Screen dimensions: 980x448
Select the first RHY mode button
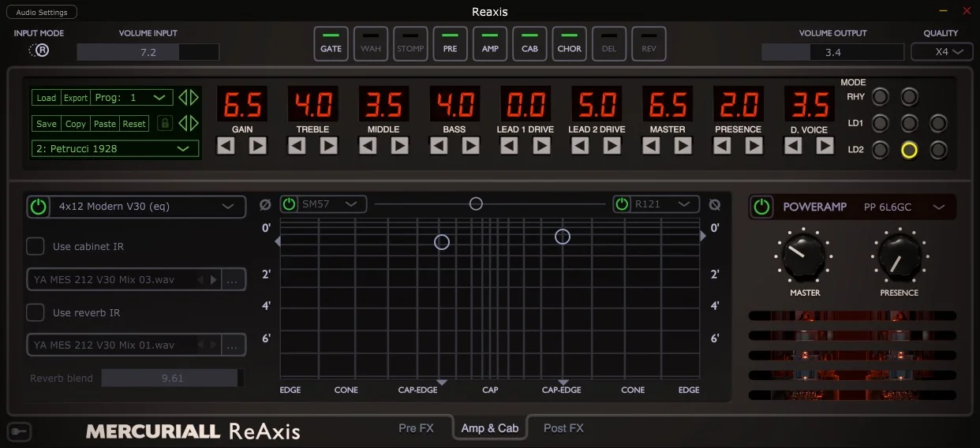point(880,97)
